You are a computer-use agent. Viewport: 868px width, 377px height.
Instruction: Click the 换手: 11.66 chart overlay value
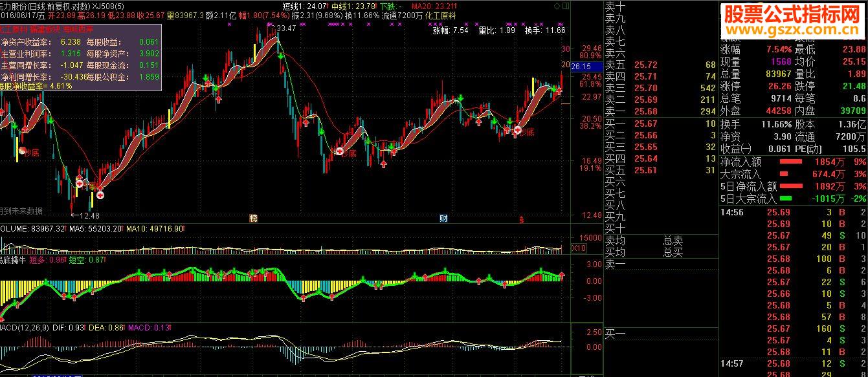pos(545,30)
